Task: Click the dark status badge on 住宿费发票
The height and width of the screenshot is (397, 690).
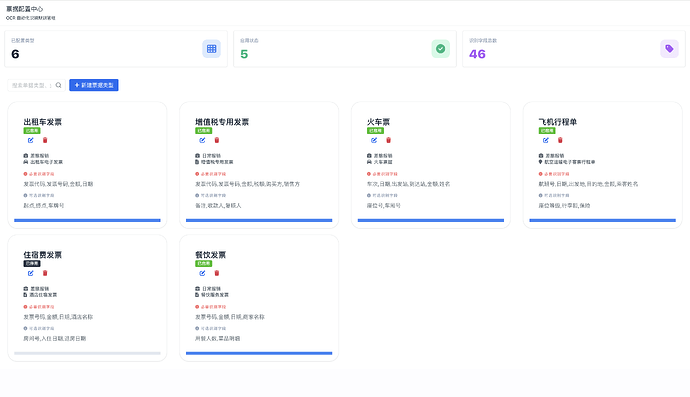Action: [x=32, y=264]
